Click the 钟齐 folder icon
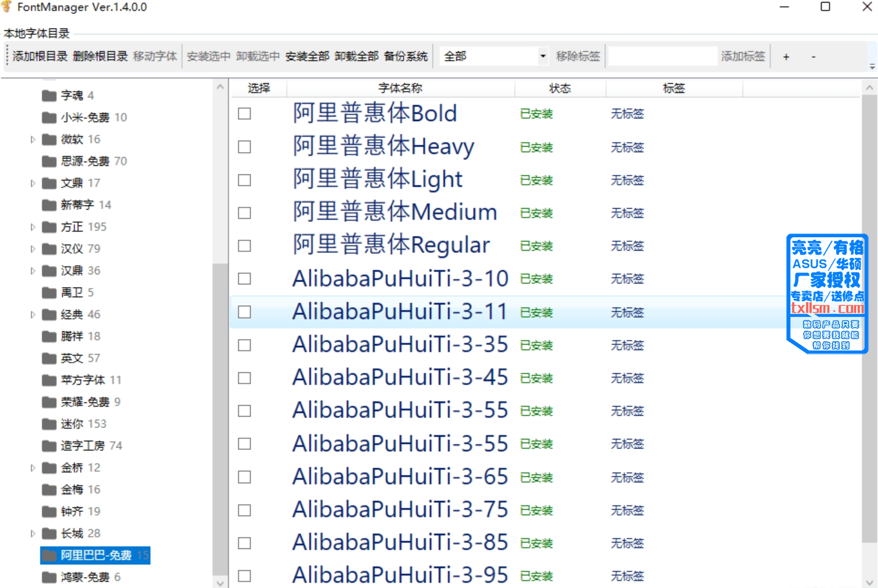The image size is (878, 588). click(49, 511)
